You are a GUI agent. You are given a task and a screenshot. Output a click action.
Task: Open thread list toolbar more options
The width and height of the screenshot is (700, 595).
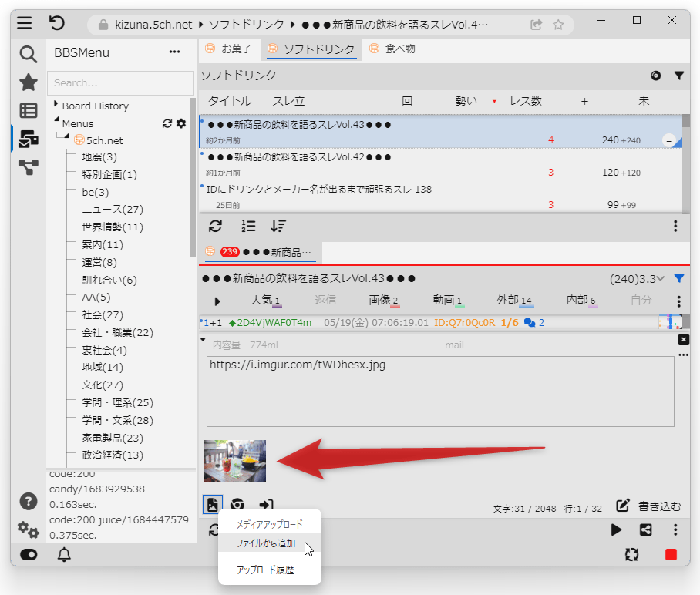(x=675, y=227)
